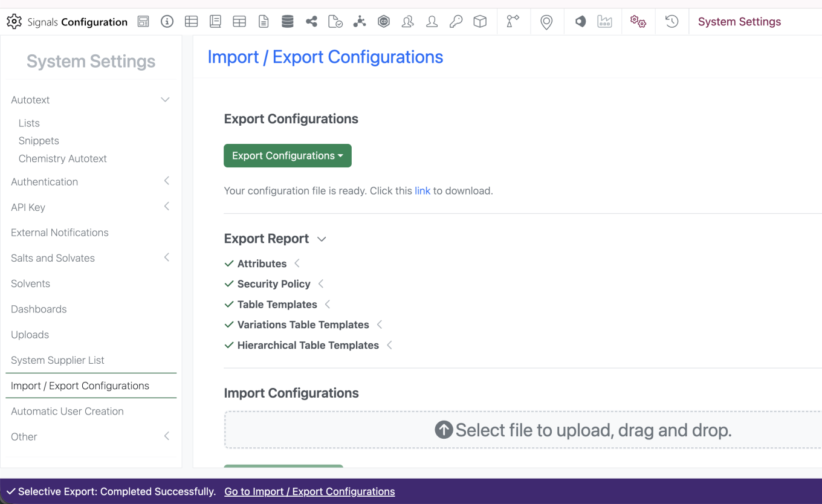This screenshot has width=822, height=504.
Task: Expand the Attributes report entry
Action: [297, 263]
